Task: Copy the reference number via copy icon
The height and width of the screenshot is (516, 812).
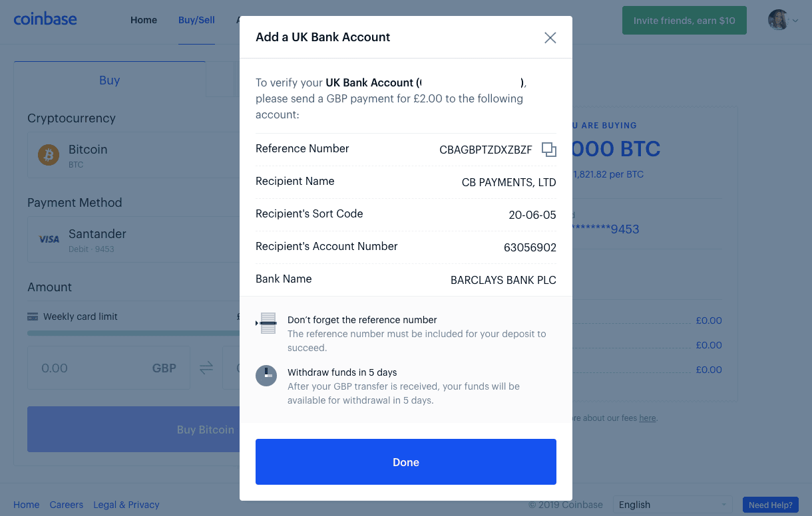Action: [x=548, y=150]
